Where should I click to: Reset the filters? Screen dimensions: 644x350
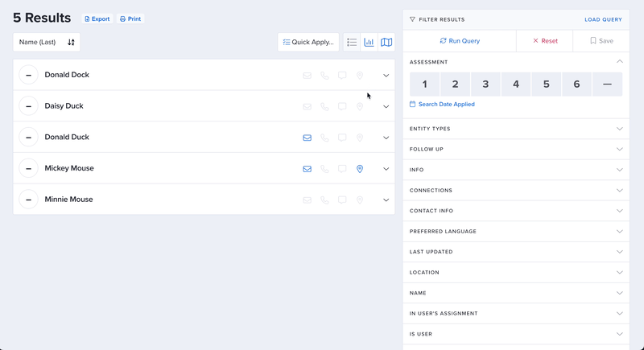click(545, 41)
